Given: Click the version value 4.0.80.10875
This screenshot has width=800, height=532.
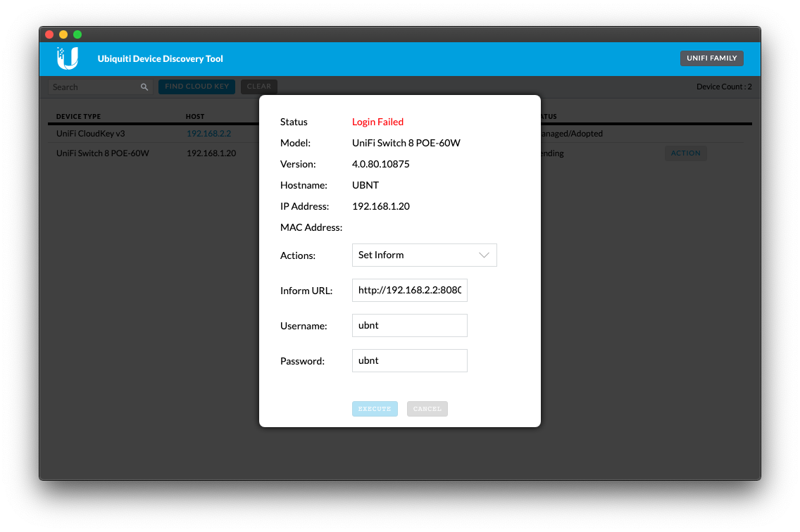Looking at the screenshot, I should [x=380, y=164].
